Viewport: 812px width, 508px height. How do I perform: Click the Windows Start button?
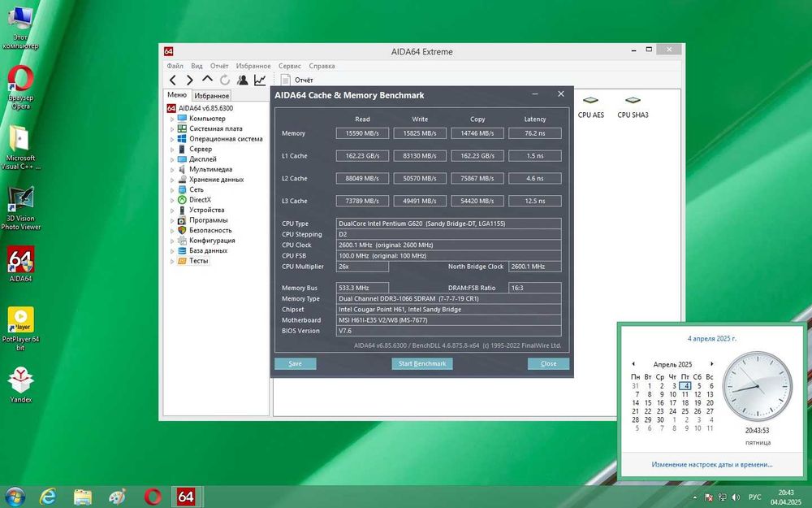tap(14, 497)
